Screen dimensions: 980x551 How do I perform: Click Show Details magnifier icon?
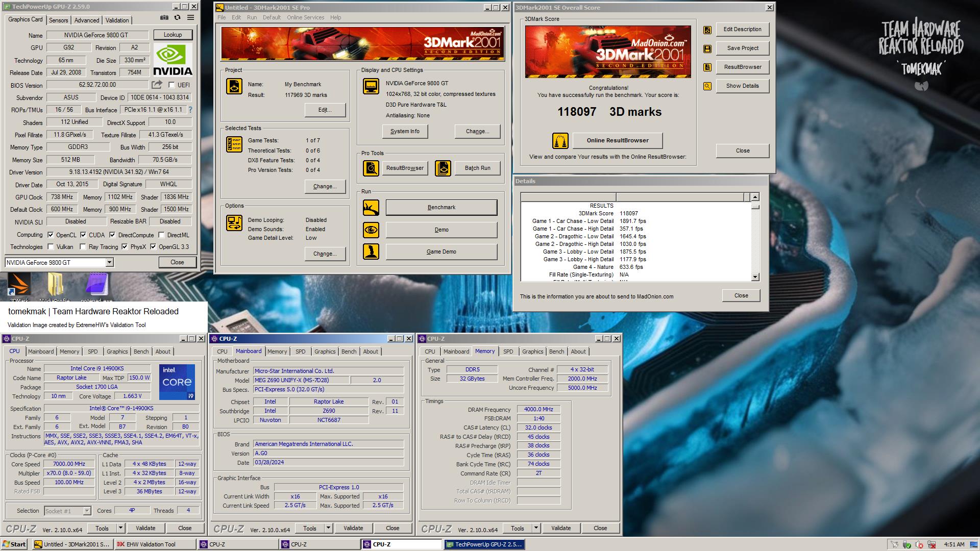(707, 86)
